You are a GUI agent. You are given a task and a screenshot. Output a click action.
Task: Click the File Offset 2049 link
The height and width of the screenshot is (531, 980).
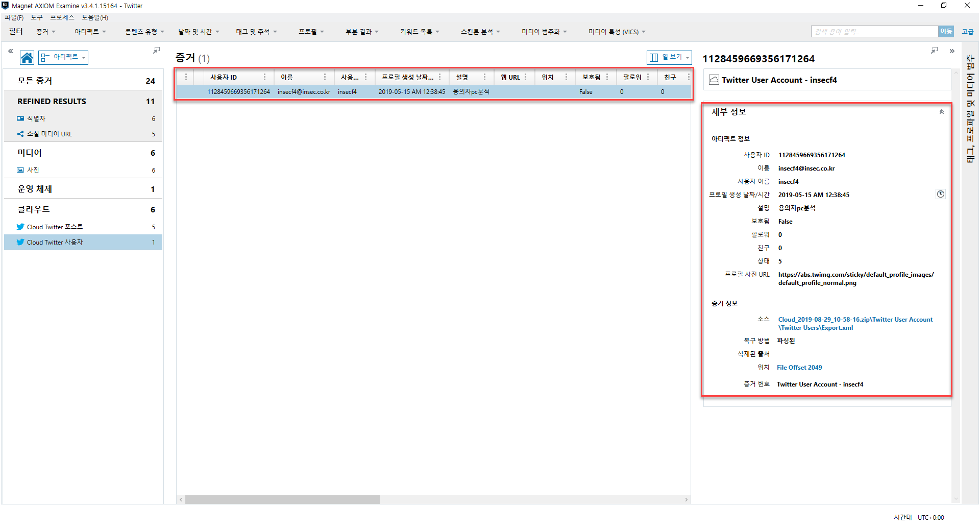click(799, 368)
